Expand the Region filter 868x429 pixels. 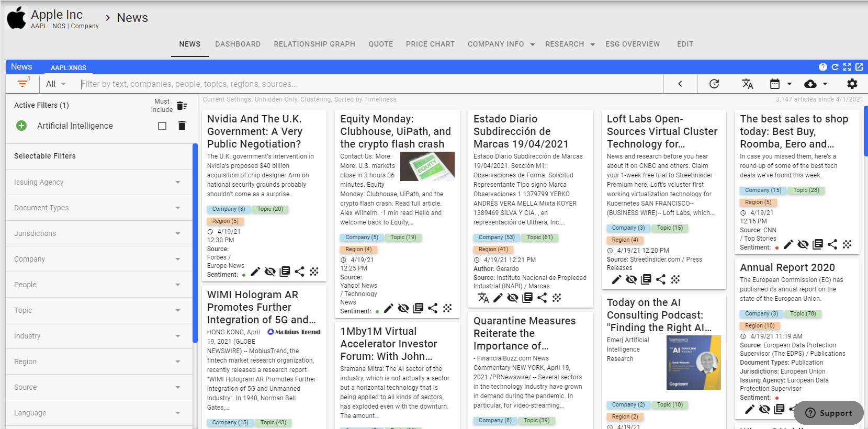(99, 362)
